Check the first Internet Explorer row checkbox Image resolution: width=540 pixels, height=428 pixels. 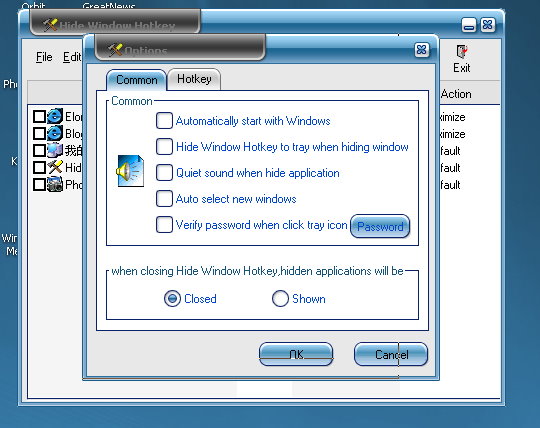click(x=39, y=116)
